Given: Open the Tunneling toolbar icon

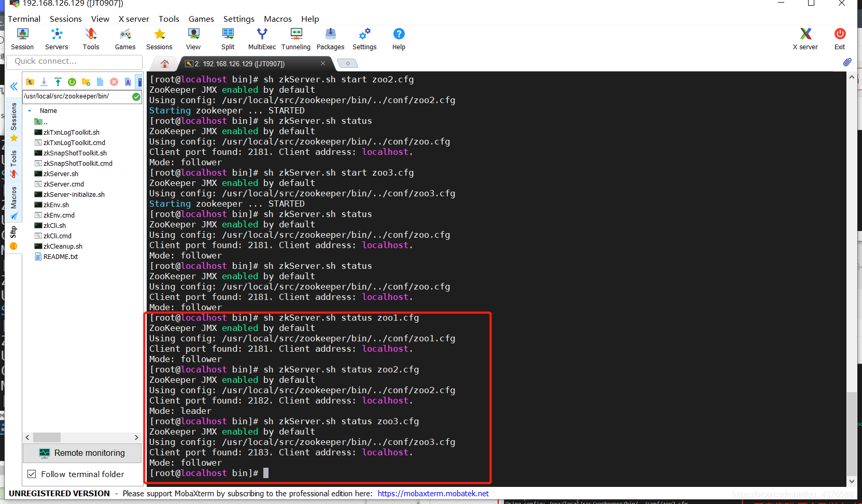Looking at the screenshot, I should pyautogui.click(x=296, y=39).
